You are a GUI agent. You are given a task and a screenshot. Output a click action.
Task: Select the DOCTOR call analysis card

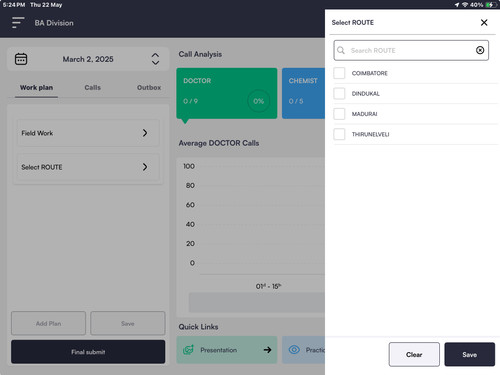pos(227,93)
